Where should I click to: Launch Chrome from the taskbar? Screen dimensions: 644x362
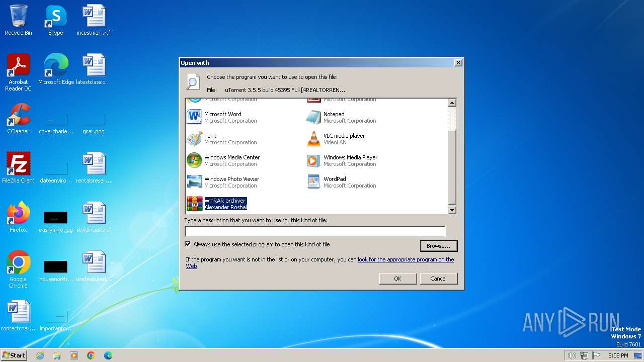(91, 355)
